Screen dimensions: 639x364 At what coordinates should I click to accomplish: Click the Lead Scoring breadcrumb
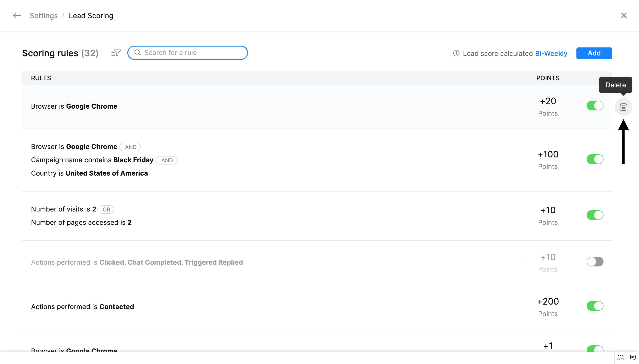click(91, 16)
